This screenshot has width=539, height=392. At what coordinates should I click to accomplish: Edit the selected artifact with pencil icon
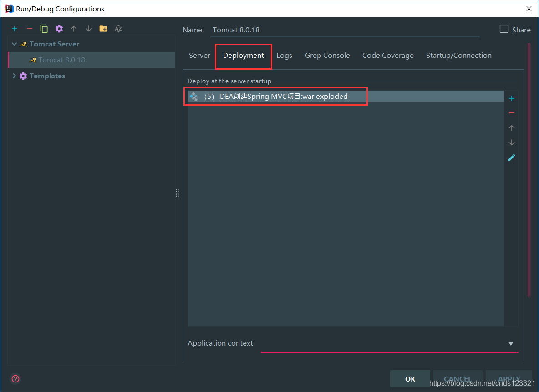click(512, 158)
